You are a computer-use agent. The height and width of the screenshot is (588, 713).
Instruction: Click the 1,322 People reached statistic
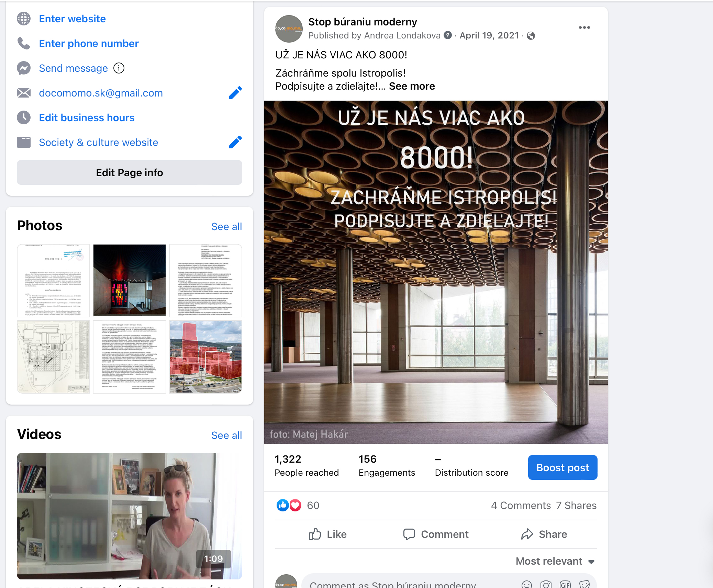(x=307, y=466)
